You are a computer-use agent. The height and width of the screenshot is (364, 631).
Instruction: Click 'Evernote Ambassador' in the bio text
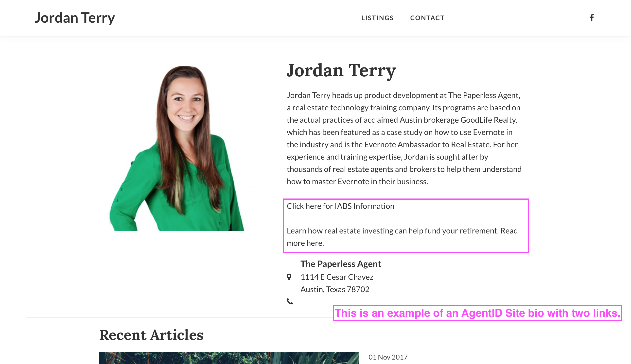[402, 145]
